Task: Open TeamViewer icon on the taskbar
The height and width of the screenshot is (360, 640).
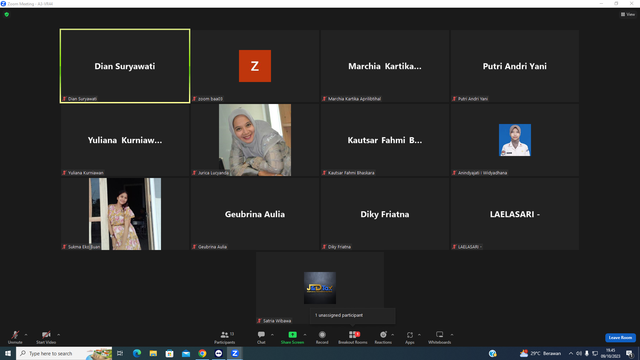Action: 218,353
